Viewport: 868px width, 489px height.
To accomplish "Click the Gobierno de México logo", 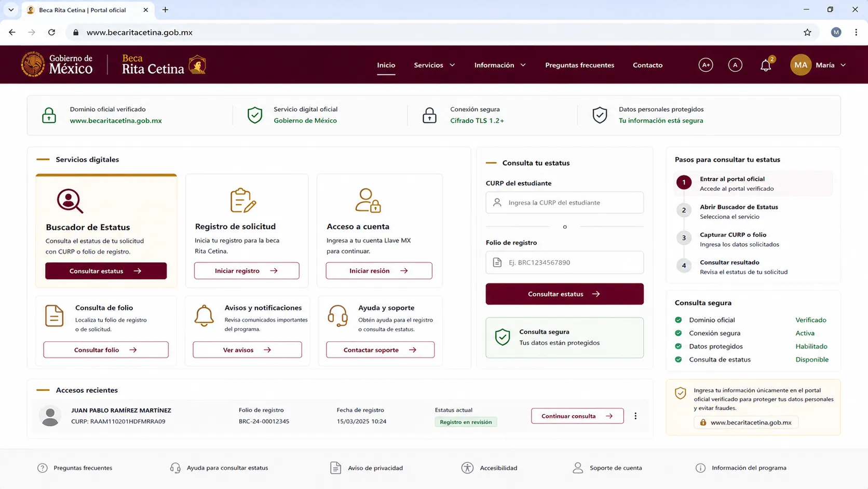I will point(57,64).
